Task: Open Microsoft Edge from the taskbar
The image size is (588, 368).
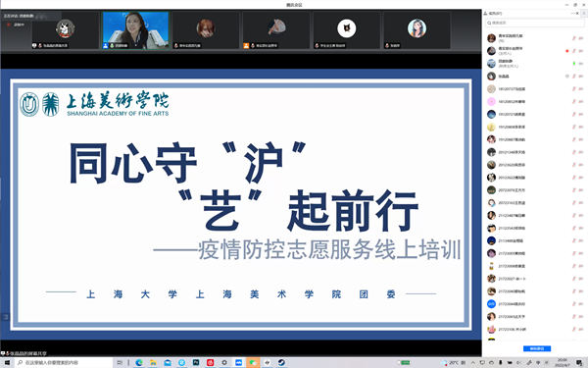Action: tap(139, 362)
